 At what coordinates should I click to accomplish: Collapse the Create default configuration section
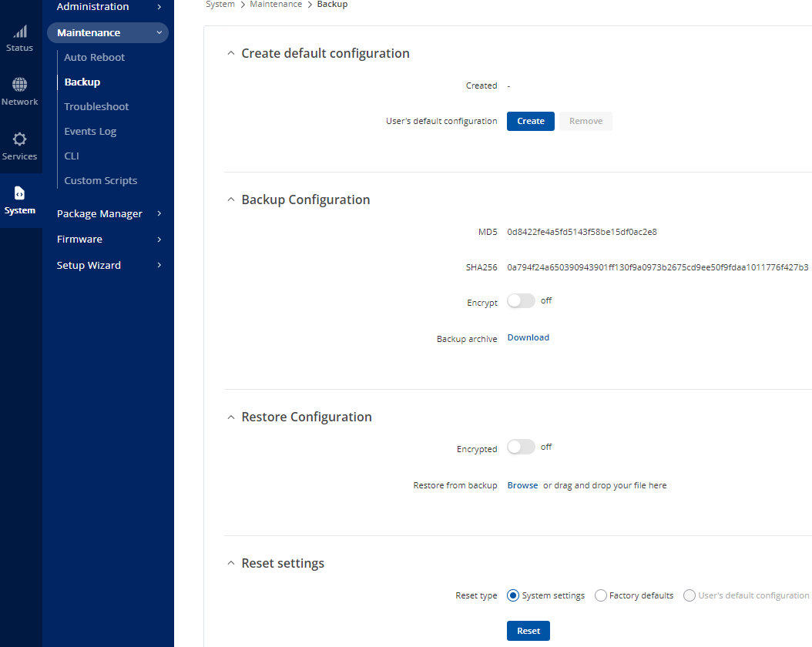[230, 53]
